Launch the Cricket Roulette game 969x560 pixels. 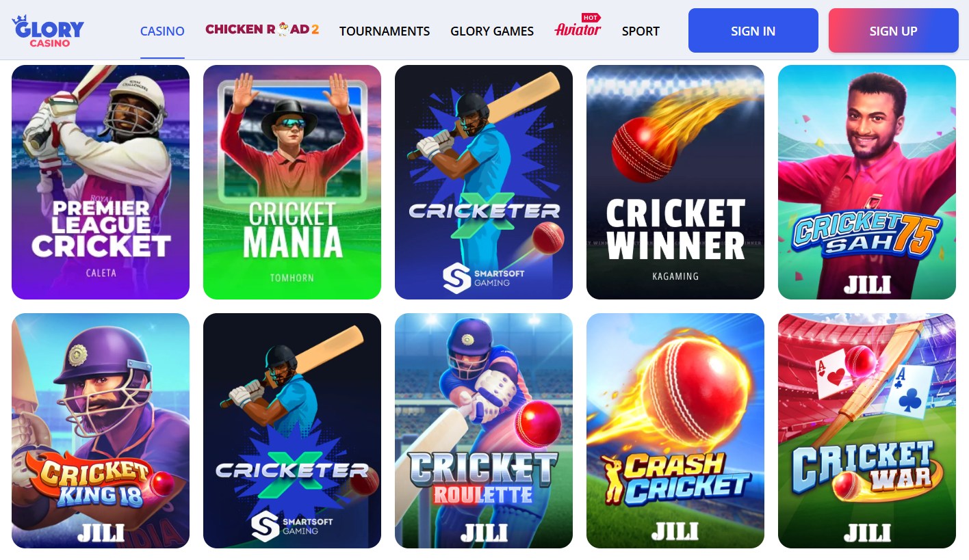[x=484, y=431]
